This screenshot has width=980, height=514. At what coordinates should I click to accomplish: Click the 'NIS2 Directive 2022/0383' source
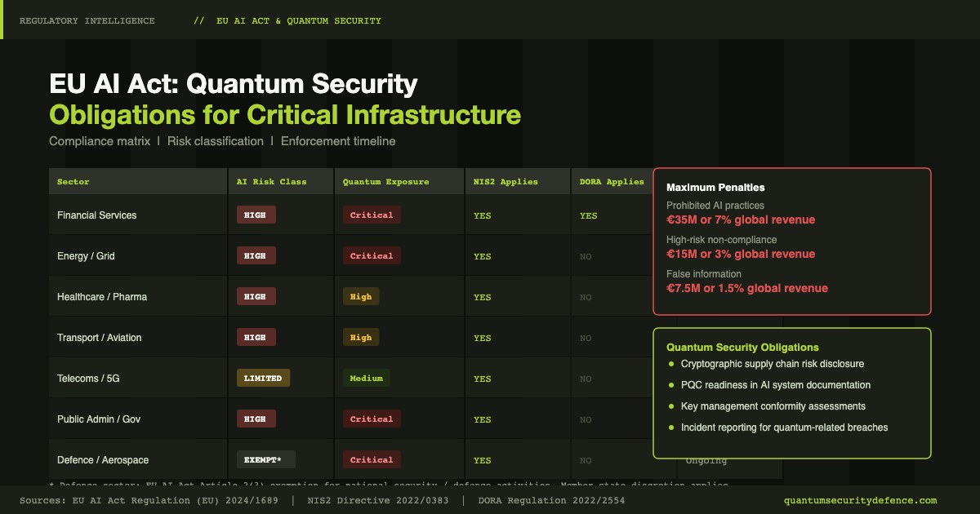point(378,500)
